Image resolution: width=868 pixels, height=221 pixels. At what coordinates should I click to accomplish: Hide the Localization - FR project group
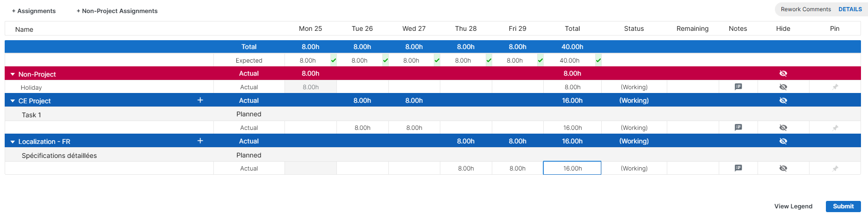click(x=783, y=141)
